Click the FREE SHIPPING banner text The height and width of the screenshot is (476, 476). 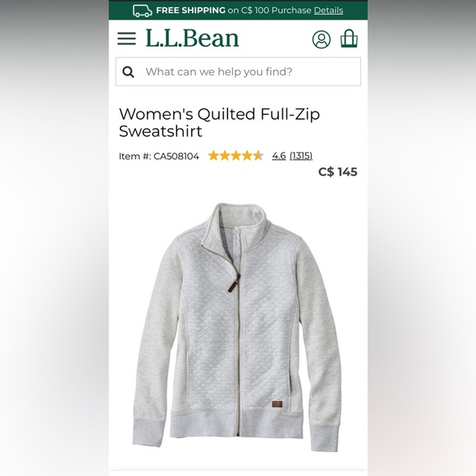pos(190,11)
